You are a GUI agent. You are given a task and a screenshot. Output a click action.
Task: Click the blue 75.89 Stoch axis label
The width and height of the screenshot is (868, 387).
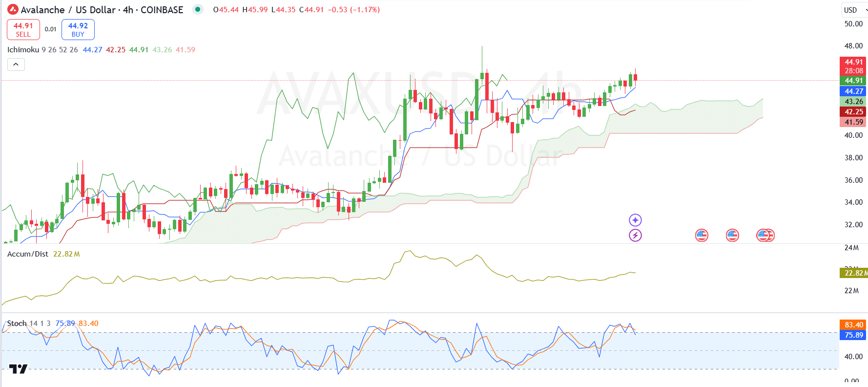coord(854,335)
